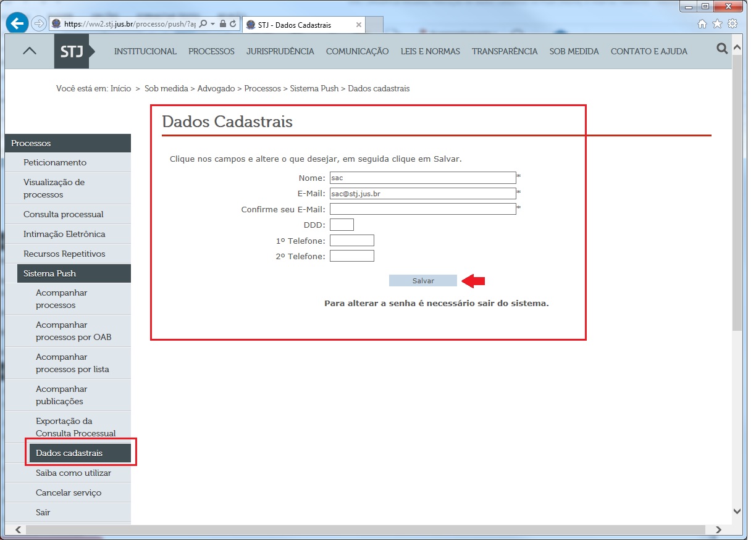Open Recursos Repetitivos in the sidebar
The width and height of the screenshot is (756, 540).
pyautogui.click(x=68, y=254)
